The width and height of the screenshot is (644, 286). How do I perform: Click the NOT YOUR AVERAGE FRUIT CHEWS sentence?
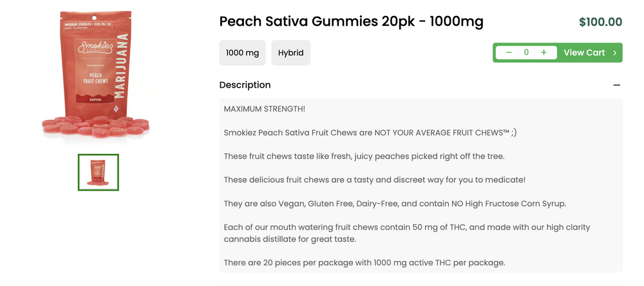(x=370, y=133)
